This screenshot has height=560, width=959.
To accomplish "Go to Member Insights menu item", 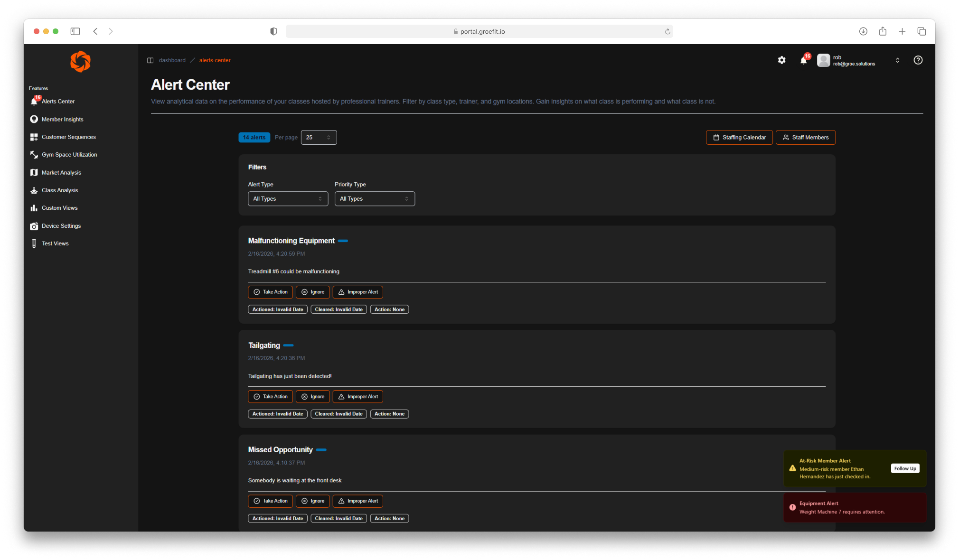I will pyautogui.click(x=62, y=119).
